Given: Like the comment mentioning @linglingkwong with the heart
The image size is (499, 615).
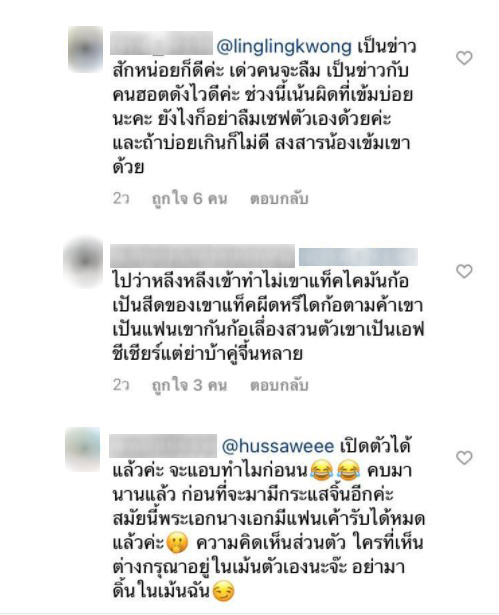Looking at the screenshot, I should coord(464,58).
